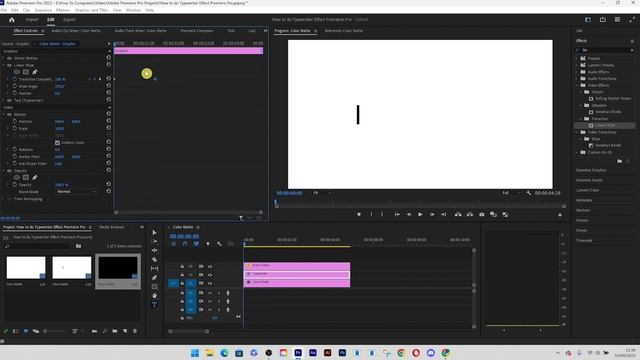Select the Pen tool in the tools panel
640x360 pixels.
click(x=154, y=278)
